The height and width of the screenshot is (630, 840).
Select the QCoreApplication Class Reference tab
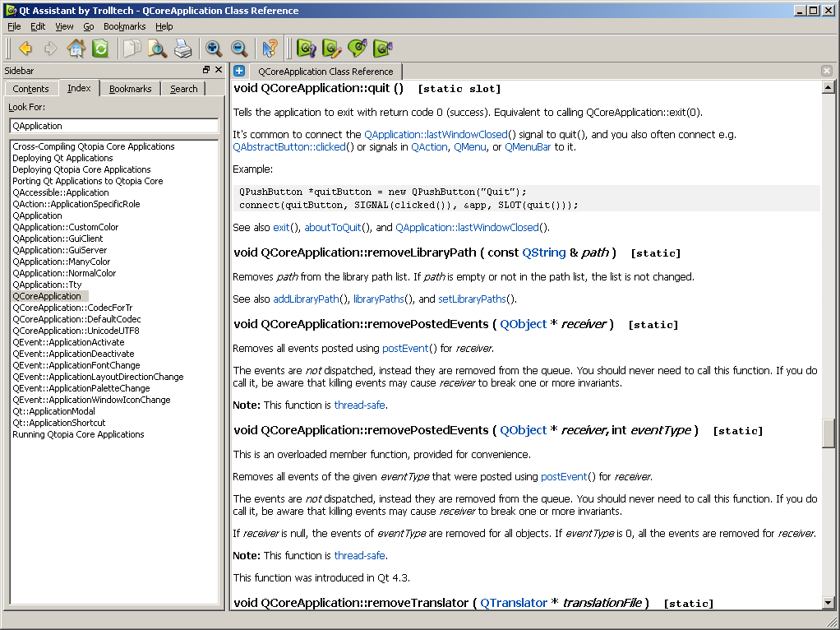325,72
